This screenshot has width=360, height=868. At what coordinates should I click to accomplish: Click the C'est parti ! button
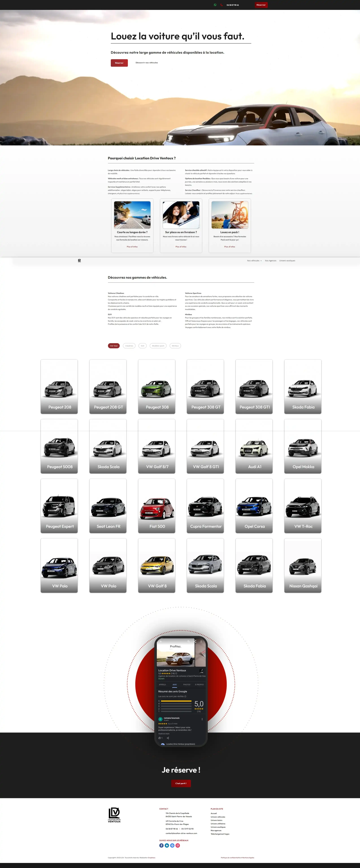pyautogui.click(x=181, y=783)
